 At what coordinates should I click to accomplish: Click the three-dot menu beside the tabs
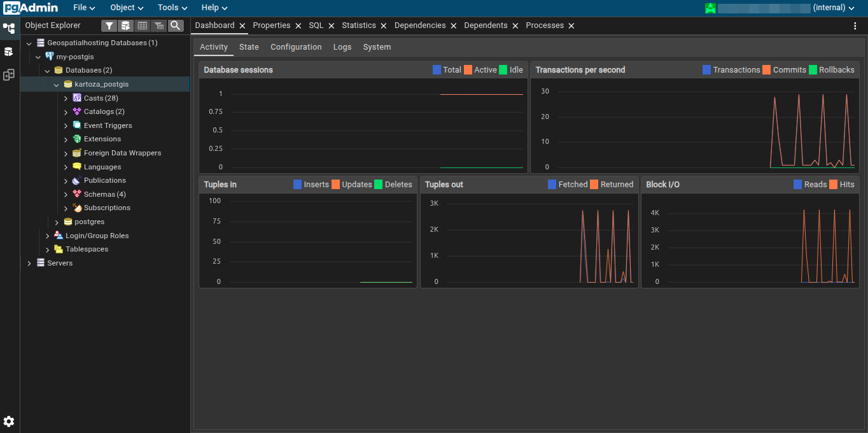pyautogui.click(x=855, y=26)
